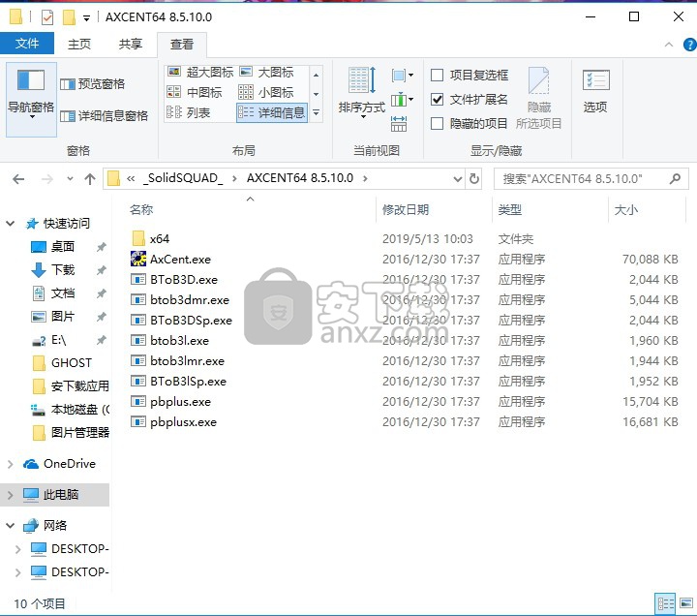697x616 pixels.
Task: Switch layout to Extra large icons (超大图标)
Action: click(x=200, y=72)
